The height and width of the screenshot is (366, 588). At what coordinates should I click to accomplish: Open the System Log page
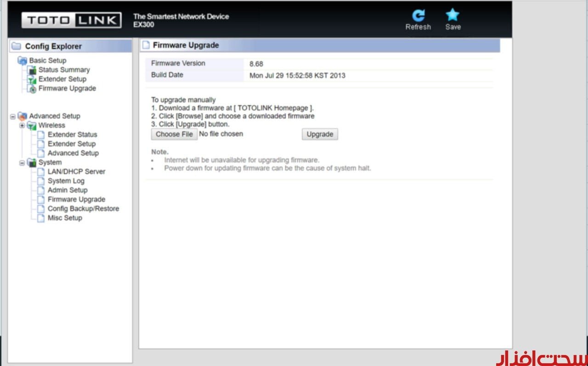(66, 181)
